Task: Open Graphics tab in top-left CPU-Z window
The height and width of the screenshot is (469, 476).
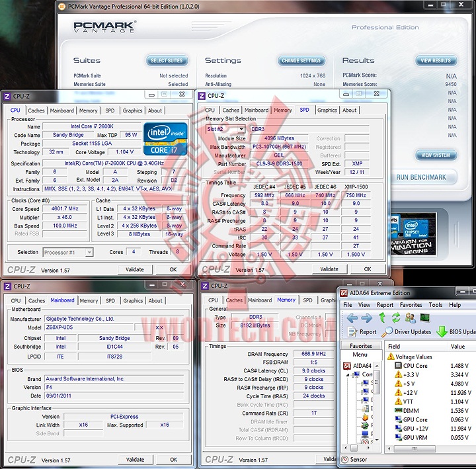Action: point(132,110)
